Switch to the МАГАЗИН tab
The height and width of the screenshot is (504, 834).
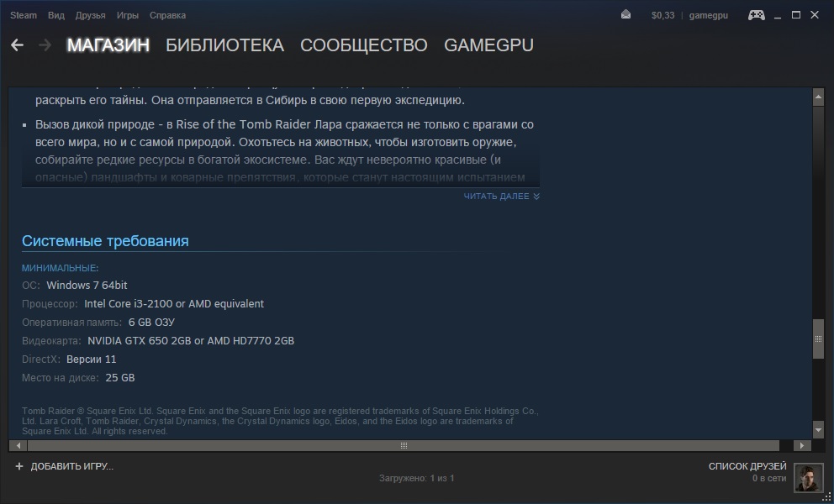click(x=108, y=45)
